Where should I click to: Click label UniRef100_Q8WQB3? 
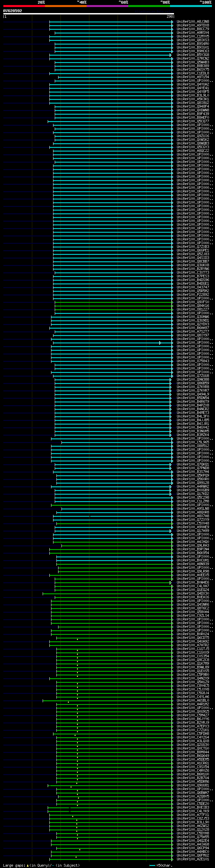193,144
